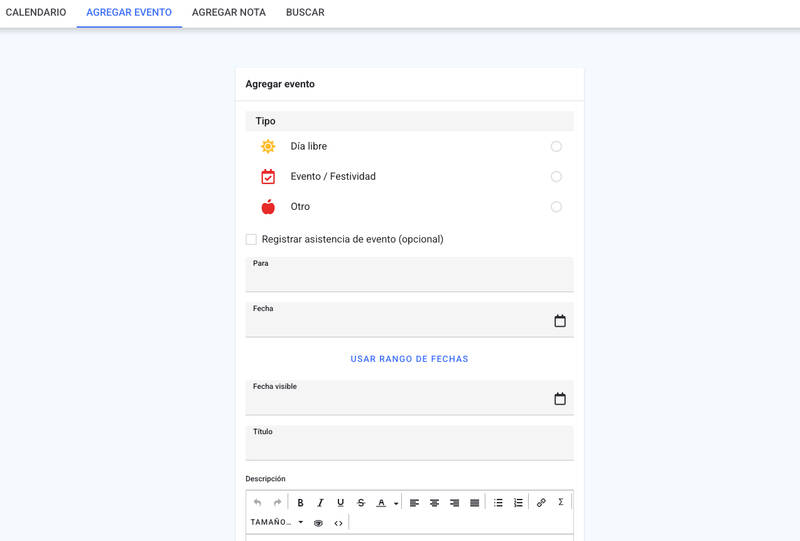Click Usar rango de fechas link
Image resolution: width=800 pixels, height=541 pixels.
[x=409, y=359]
